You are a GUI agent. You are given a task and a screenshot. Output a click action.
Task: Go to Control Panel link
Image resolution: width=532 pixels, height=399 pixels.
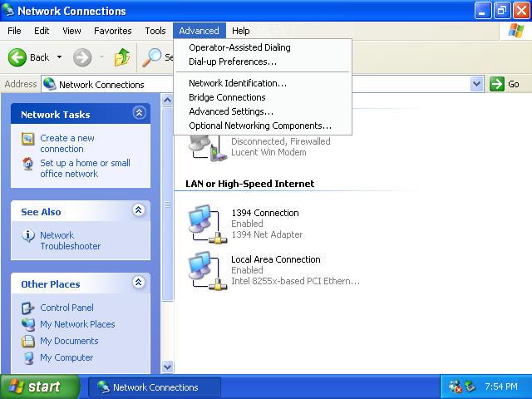point(66,308)
